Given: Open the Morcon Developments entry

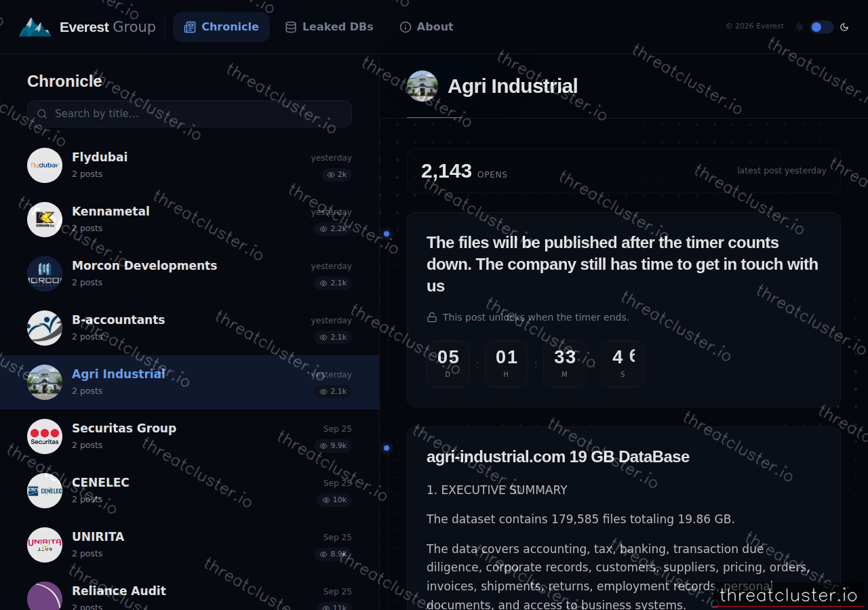Looking at the screenshot, I should coord(189,274).
